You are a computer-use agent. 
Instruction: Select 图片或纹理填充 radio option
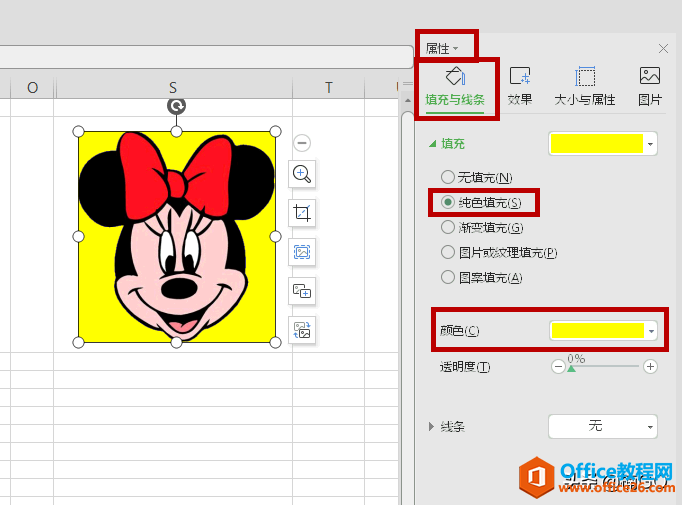click(448, 252)
